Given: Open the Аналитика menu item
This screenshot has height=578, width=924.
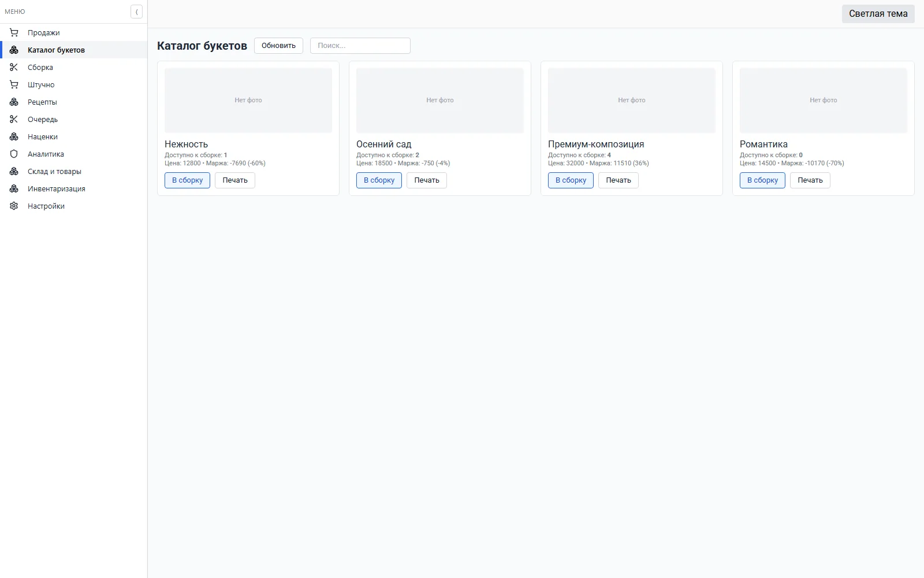Looking at the screenshot, I should point(74,154).
